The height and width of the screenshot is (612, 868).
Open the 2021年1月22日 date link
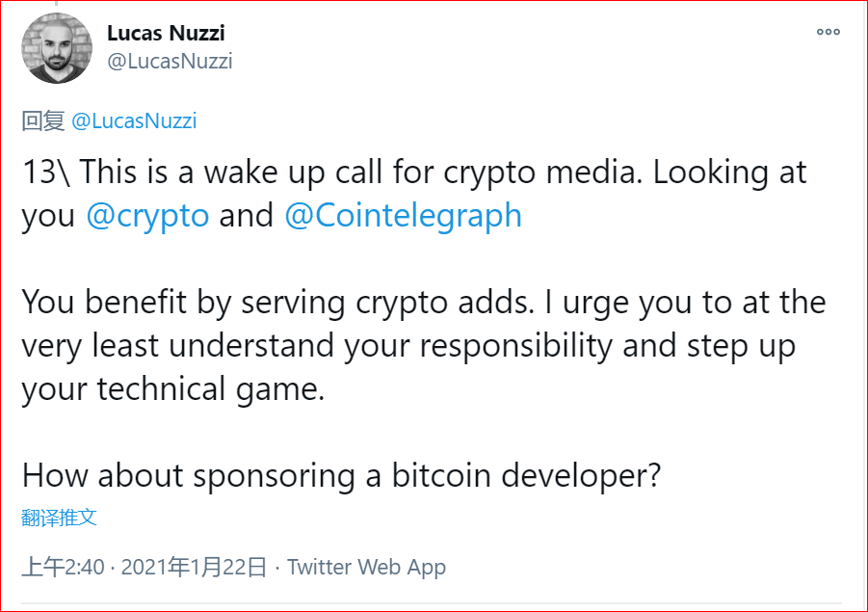[x=194, y=567]
